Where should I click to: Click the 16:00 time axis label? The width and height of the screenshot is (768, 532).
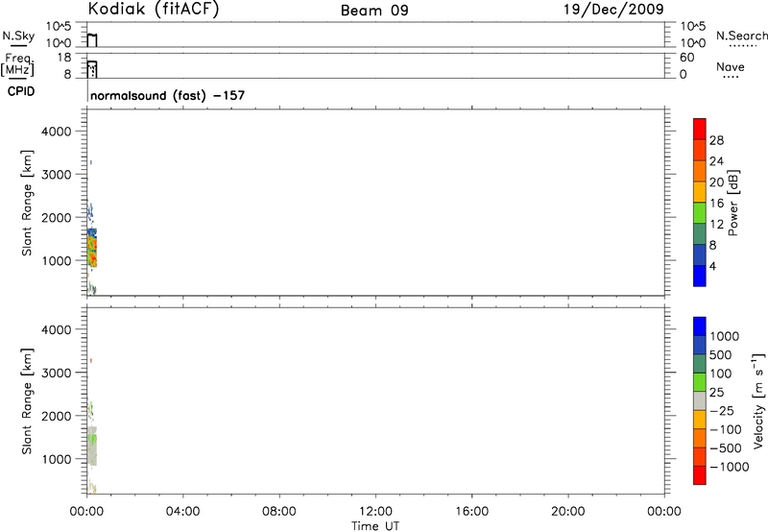[x=471, y=512]
